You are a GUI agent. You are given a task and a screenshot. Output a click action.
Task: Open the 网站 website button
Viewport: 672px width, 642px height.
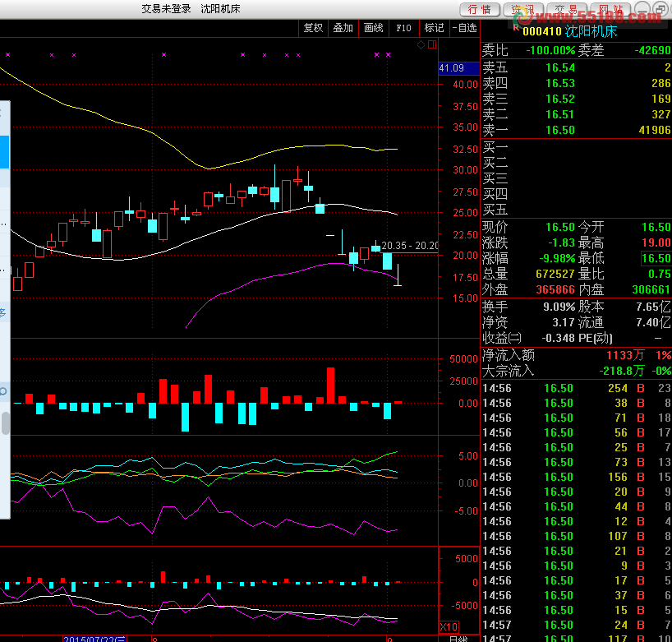coord(610,9)
